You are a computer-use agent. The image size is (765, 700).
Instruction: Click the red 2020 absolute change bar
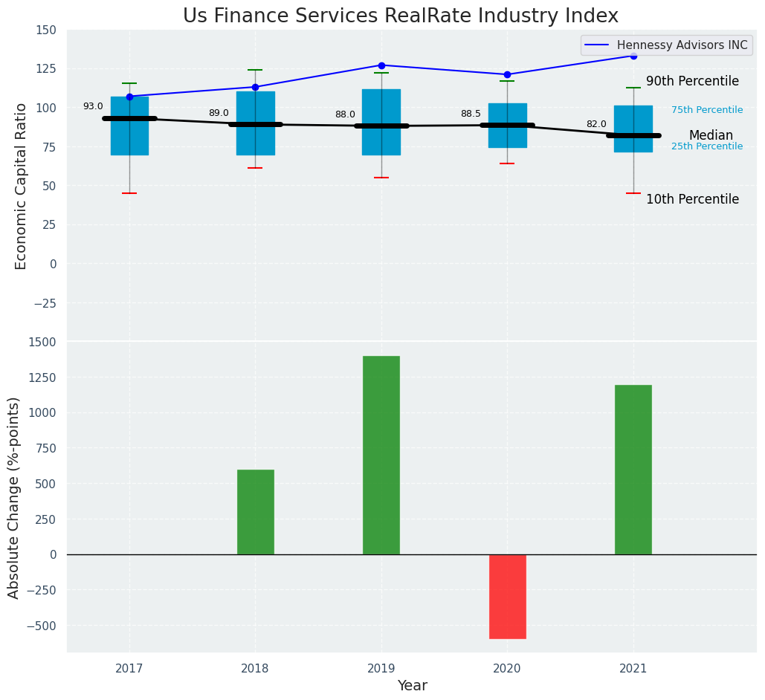point(507,596)
